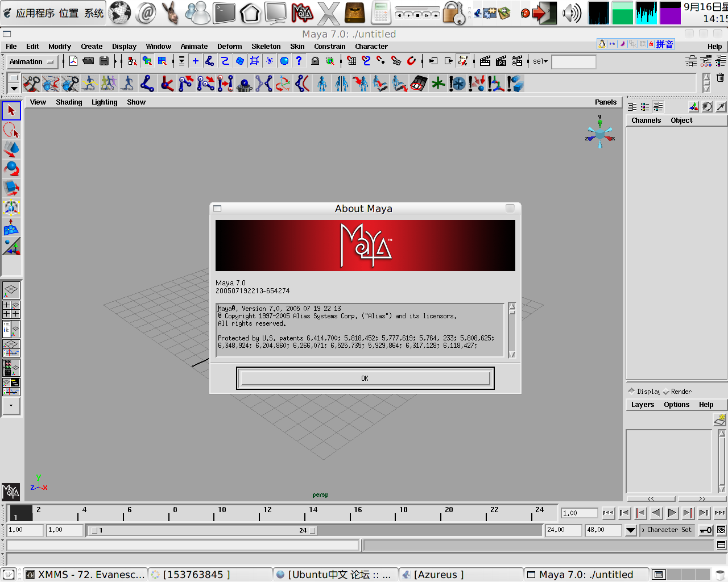Image resolution: width=728 pixels, height=582 pixels.
Task: Click the four-view quick layout icon
Action: (11, 310)
